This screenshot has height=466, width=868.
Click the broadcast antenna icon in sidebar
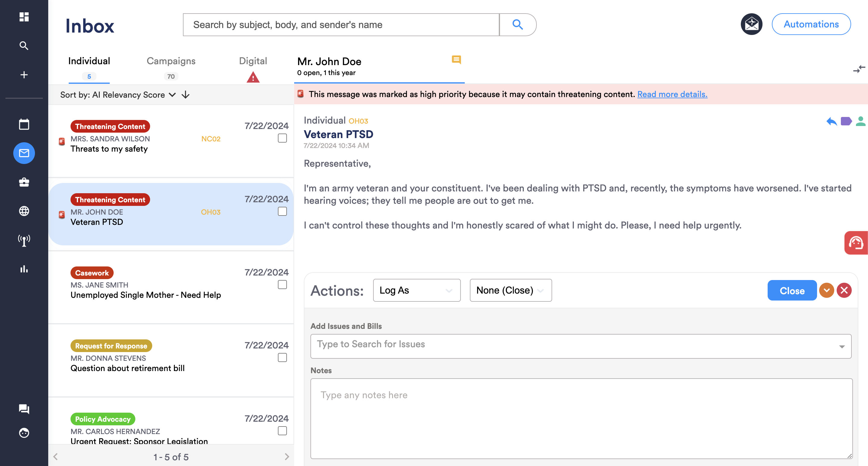point(24,240)
